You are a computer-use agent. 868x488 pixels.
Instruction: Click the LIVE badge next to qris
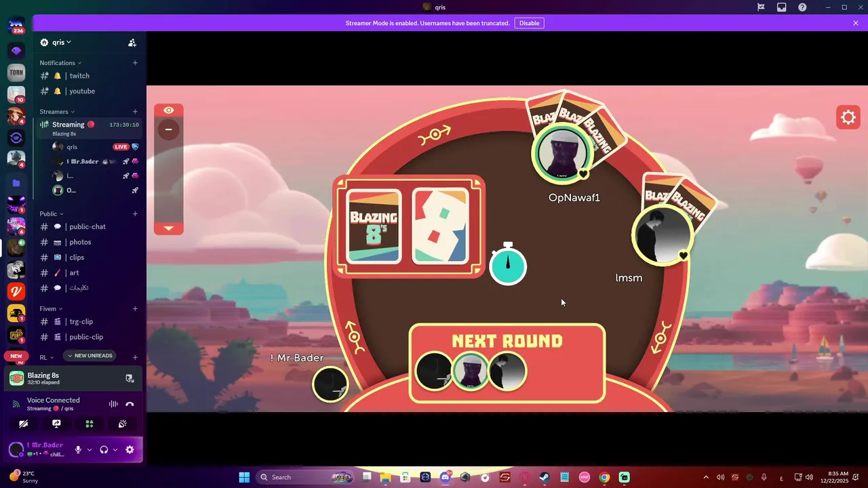click(x=121, y=147)
